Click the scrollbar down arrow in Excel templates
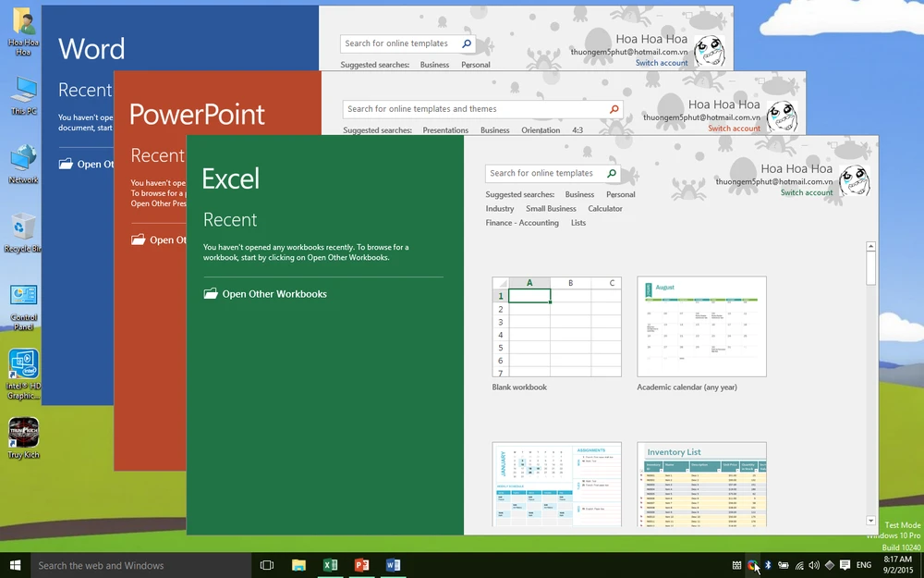 (x=869, y=521)
